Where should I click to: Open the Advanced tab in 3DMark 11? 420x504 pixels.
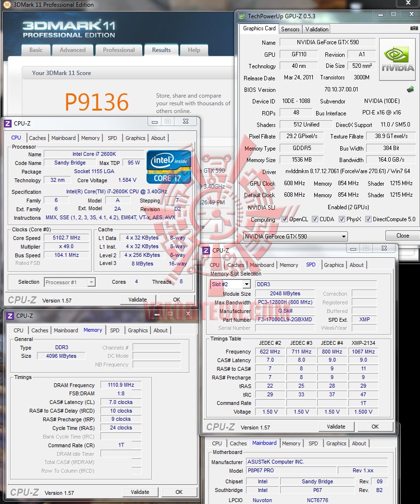click(x=73, y=50)
